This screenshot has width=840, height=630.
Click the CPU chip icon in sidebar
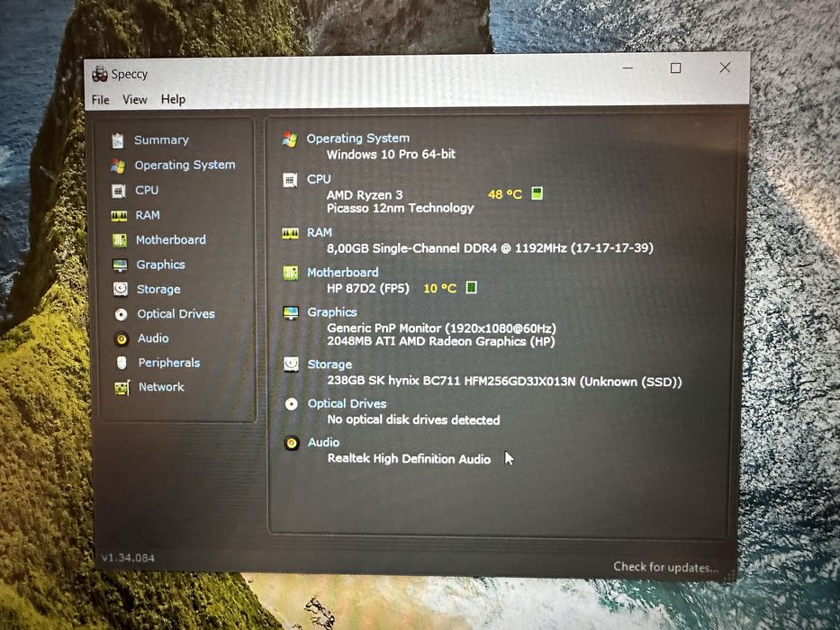tap(119, 190)
